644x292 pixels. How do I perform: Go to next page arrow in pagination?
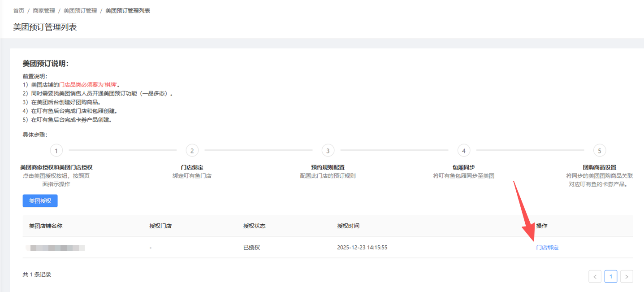click(x=627, y=277)
